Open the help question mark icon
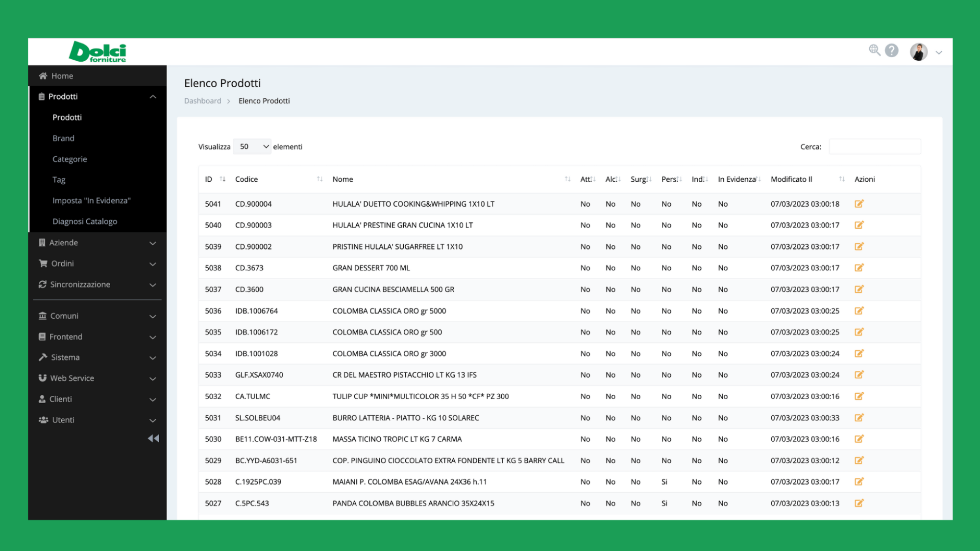Viewport: 980px width, 551px height. coord(892,50)
